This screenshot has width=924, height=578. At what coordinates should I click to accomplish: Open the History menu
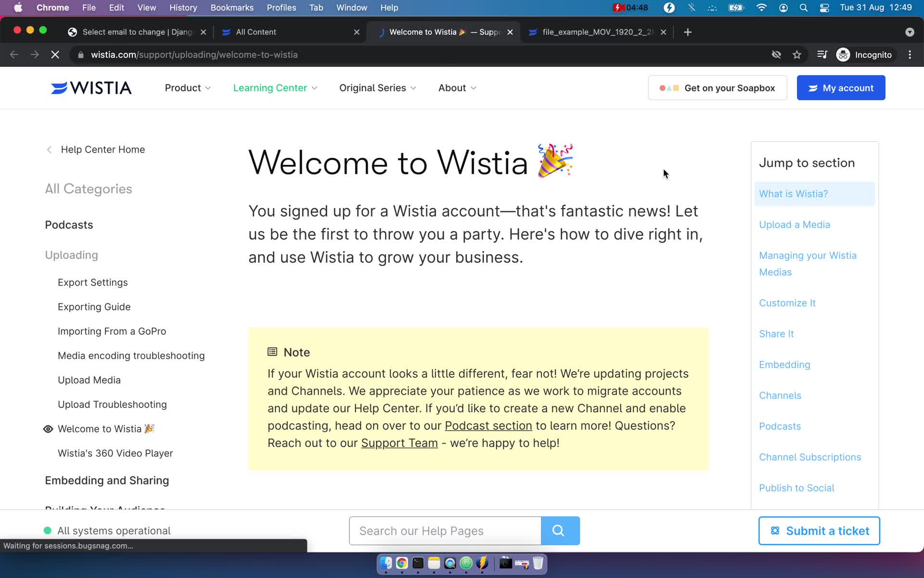(183, 8)
